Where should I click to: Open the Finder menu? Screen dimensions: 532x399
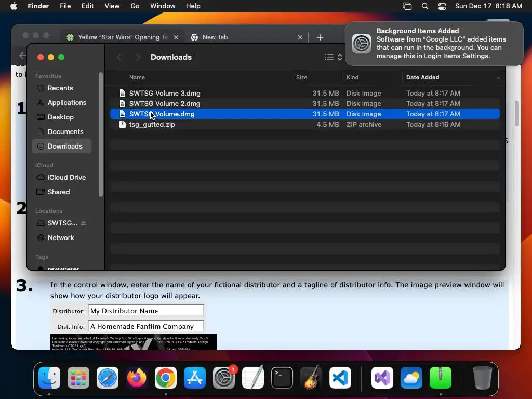(38, 6)
